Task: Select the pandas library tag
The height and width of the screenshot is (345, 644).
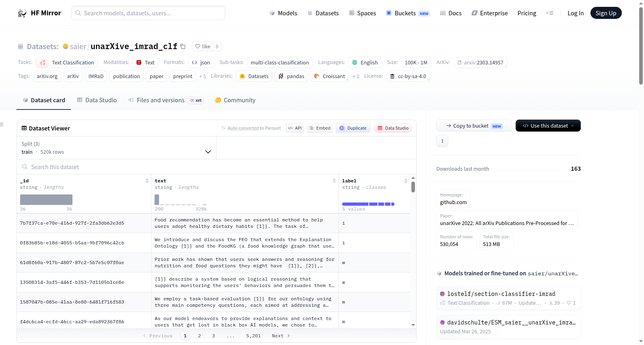Action: [291, 76]
